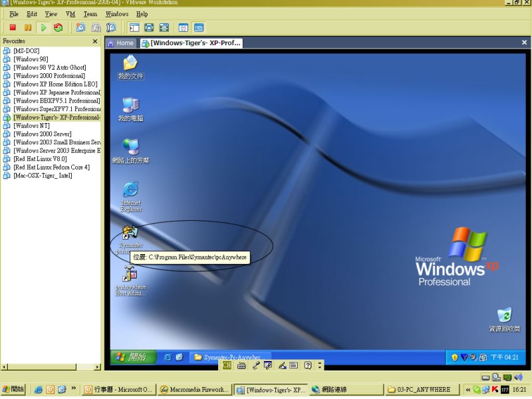
Task: Toggle the Favorites sidebar toolbar button
Action: pos(134,27)
